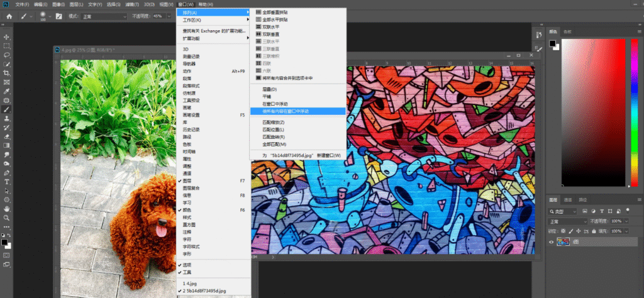This screenshot has height=298, width=644.
Task: Click the 4.jpg document title bar
Action: pyautogui.click(x=115, y=50)
